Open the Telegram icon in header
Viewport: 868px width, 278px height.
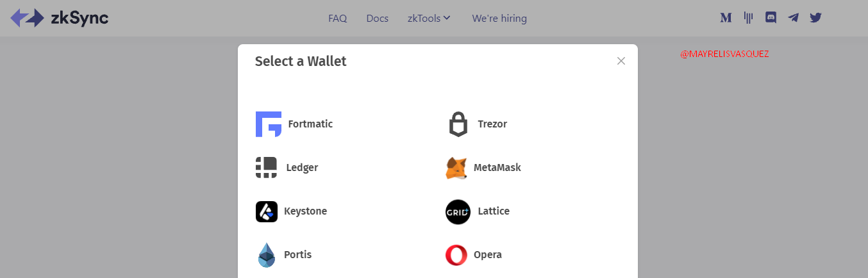click(x=794, y=18)
